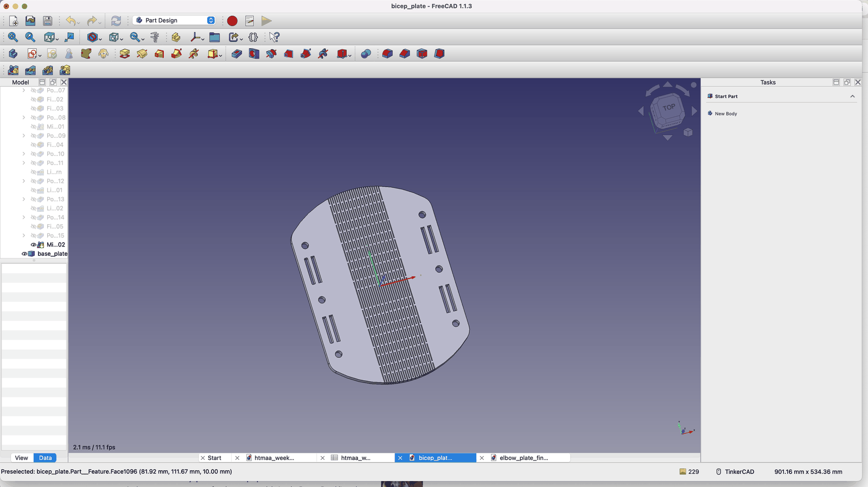Toggle visibility eye of base_plate
868x487 pixels.
click(24, 254)
